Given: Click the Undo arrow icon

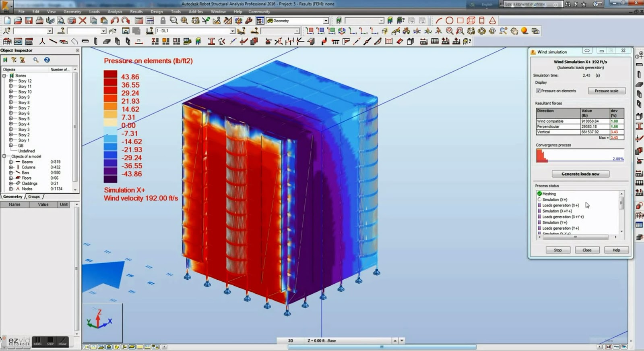Looking at the screenshot, I should click(x=115, y=21).
